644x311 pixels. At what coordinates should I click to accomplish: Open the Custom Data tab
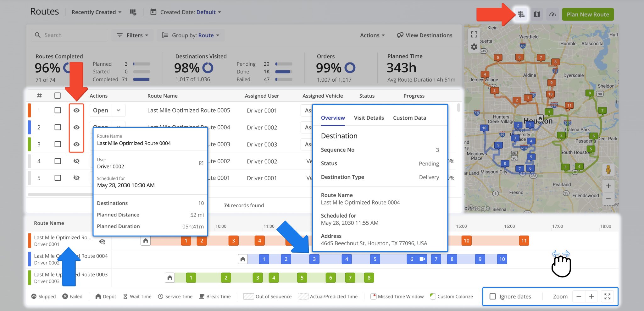click(409, 118)
